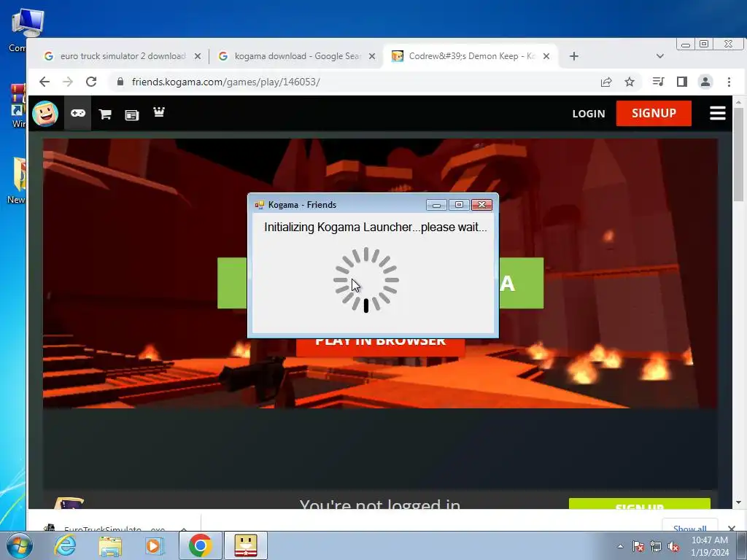
Task: Open the news icon in navbar
Action: pyautogui.click(x=132, y=114)
